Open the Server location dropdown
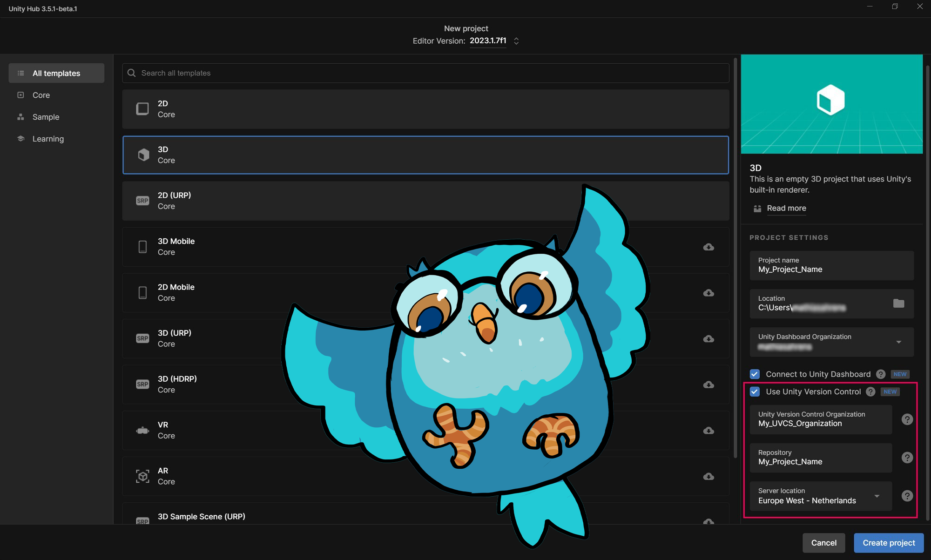The height and width of the screenshot is (560, 931). click(x=877, y=496)
